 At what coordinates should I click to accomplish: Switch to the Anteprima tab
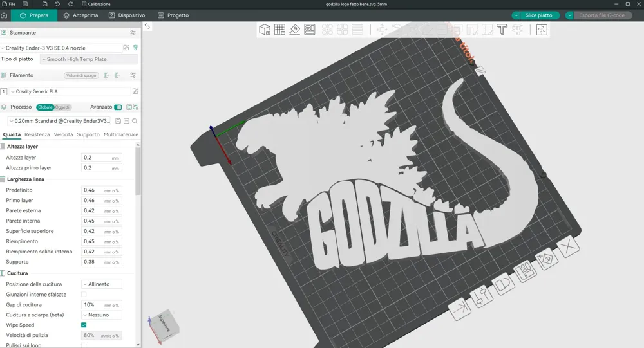point(80,15)
